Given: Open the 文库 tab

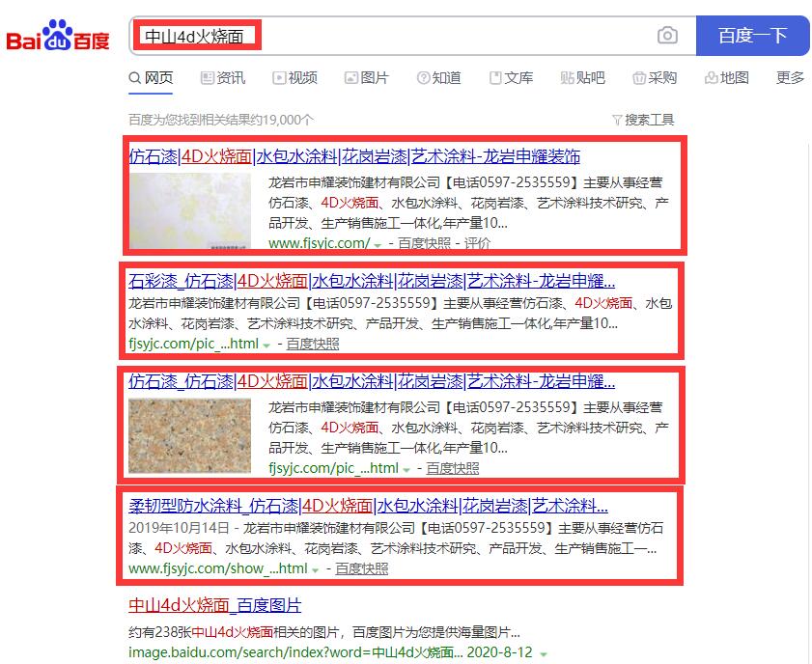Looking at the screenshot, I should pyautogui.click(x=511, y=77).
